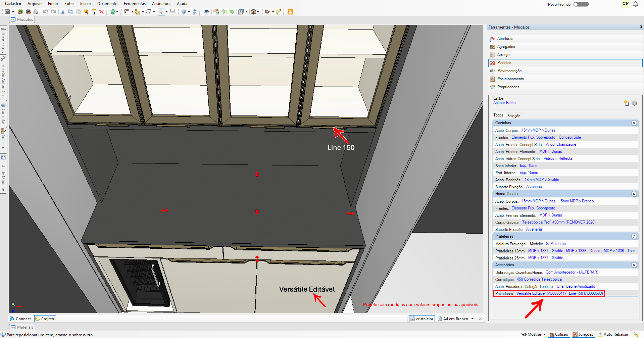Screen dimensions: 644x338
Task: Toggle Colisão in the status bar
Action: point(559,334)
